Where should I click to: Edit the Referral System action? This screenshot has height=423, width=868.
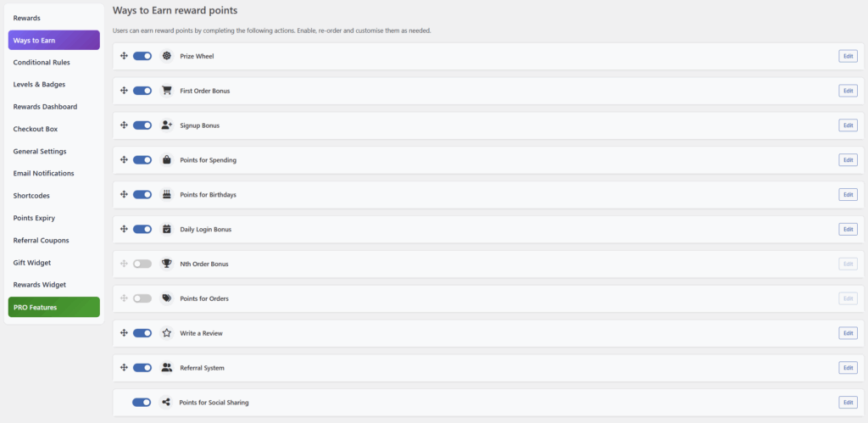point(848,368)
